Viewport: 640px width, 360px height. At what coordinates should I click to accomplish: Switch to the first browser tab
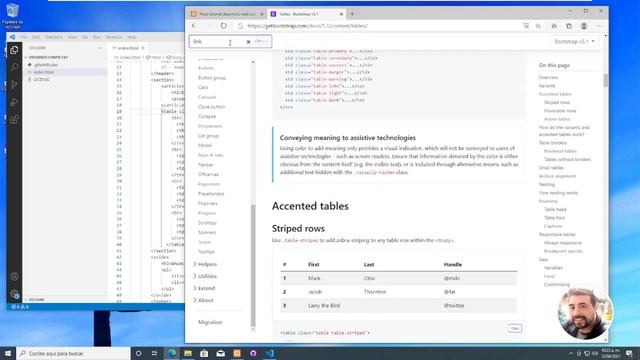click(227, 14)
